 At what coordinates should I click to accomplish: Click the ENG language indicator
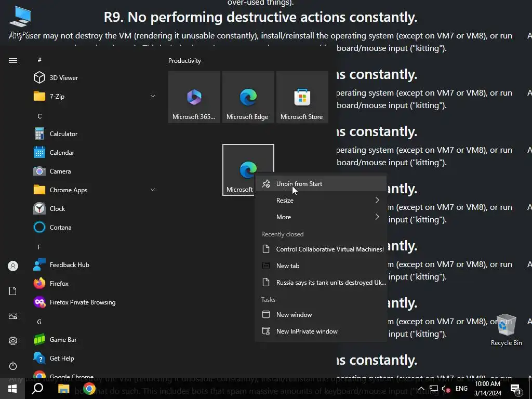tap(461, 389)
